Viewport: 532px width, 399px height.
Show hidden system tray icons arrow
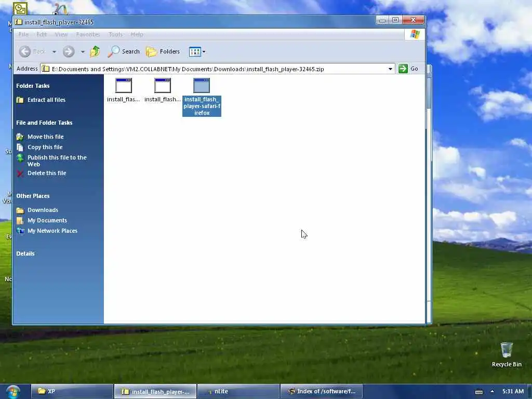tap(492, 391)
